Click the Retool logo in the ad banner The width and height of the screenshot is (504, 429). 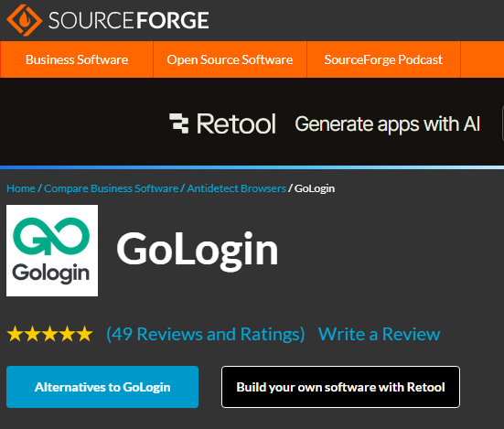pos(222,123)
